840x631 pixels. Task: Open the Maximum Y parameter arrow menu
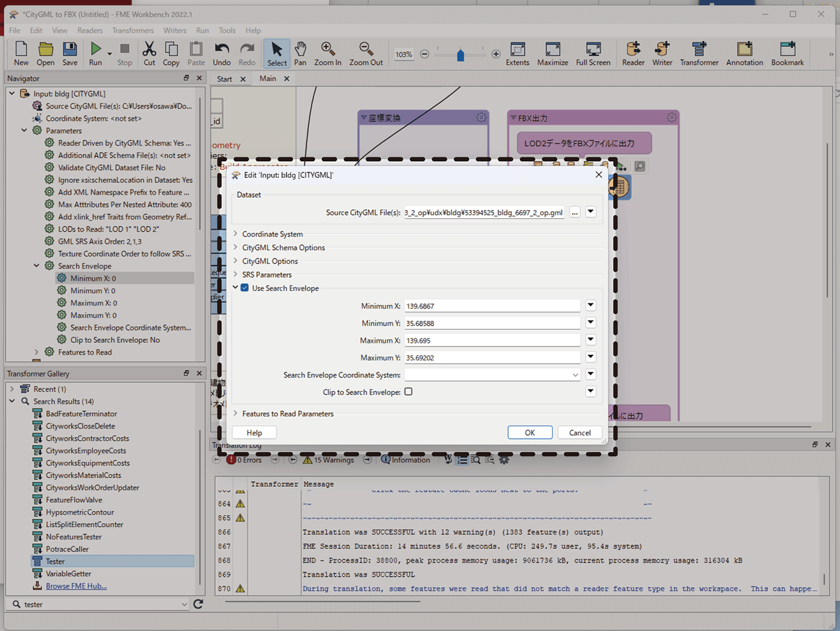click(x=591, y=357)
